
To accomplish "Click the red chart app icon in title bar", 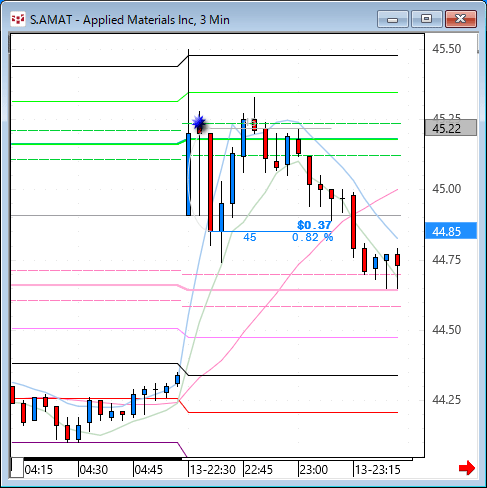I will (x=18, y=20).
